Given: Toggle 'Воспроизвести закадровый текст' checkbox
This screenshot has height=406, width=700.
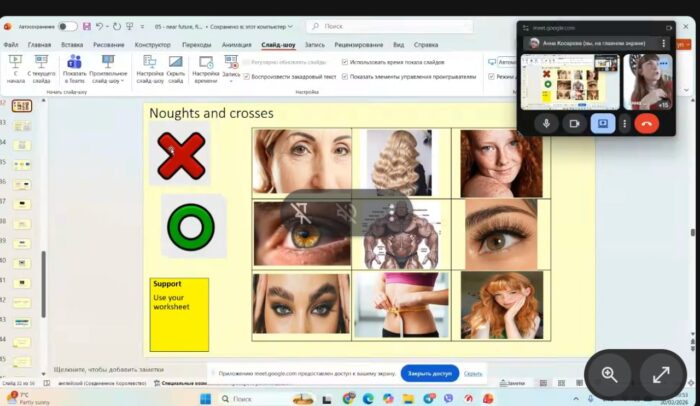Looking at the screenshot, I should click(x=246, y=76).
